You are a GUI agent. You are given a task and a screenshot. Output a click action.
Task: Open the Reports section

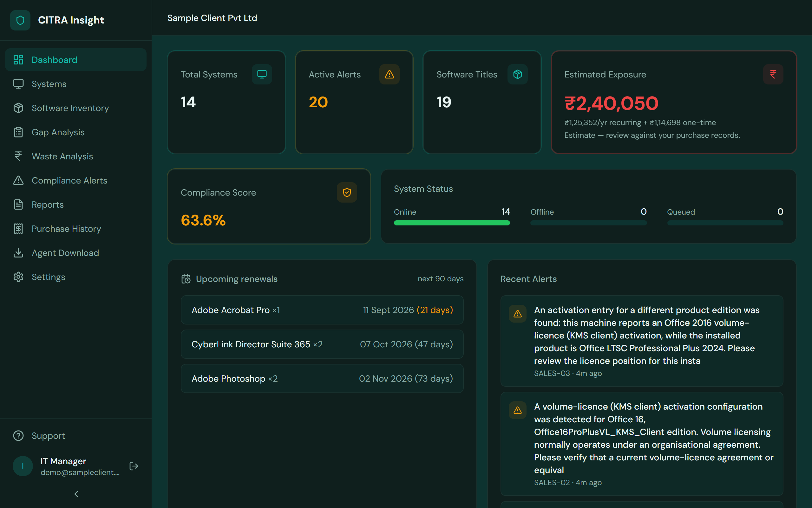pyautogui.click(x=76, y=204)
